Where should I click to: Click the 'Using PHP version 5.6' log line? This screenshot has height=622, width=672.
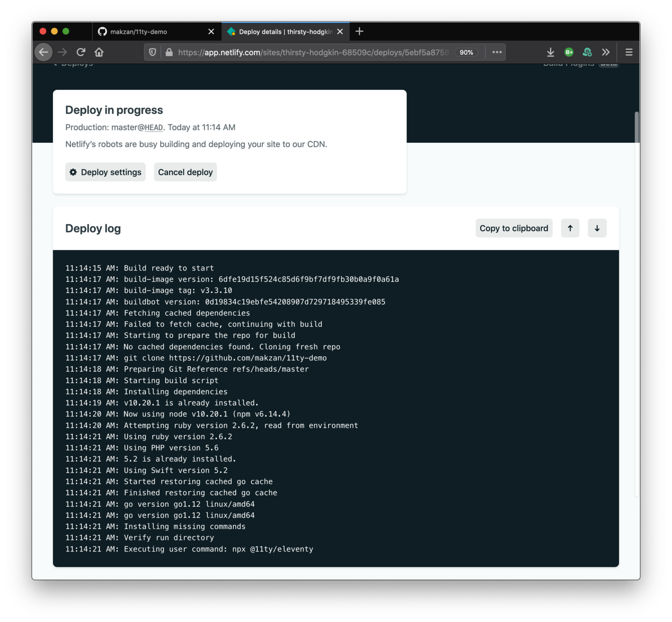click(142, 448)
